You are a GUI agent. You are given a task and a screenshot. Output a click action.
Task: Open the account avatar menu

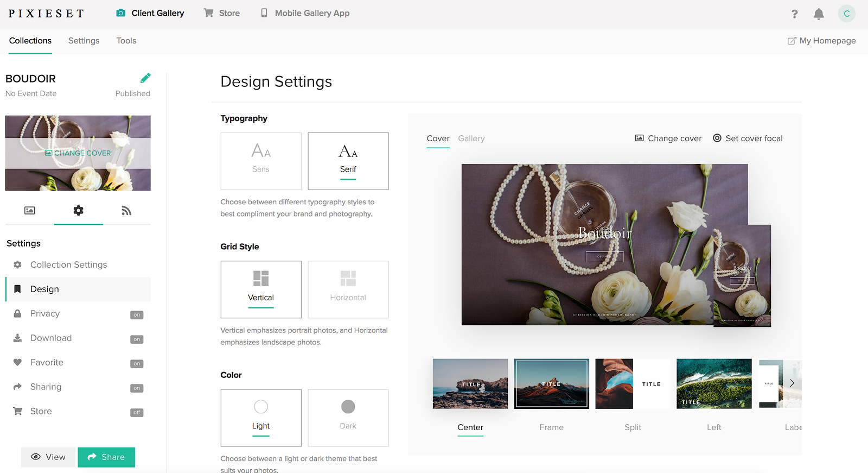[x=846, y=14]
